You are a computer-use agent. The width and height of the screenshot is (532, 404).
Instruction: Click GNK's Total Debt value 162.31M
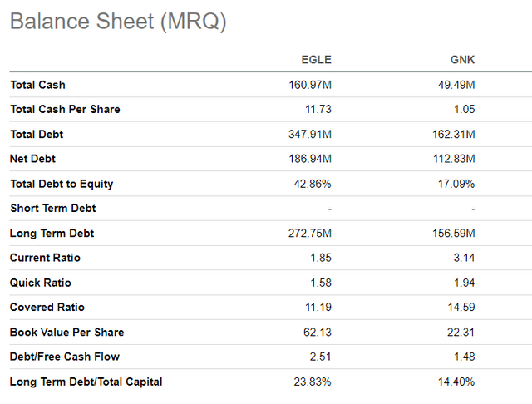pos(455,134)
